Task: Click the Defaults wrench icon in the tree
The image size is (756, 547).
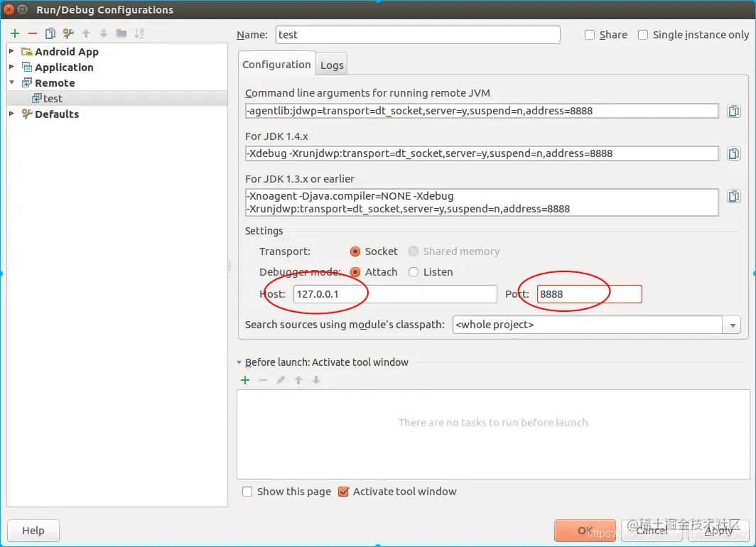Action: click(26, 114)
